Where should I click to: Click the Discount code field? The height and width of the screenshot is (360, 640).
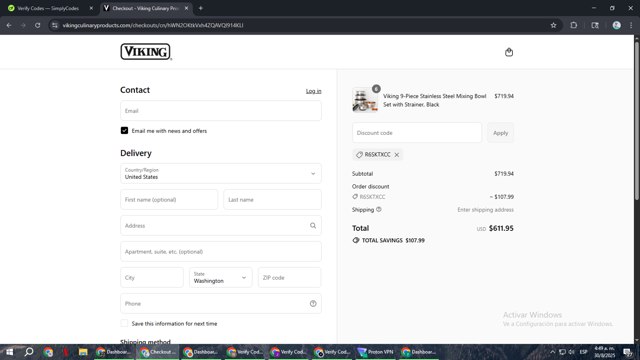click(x=417, y=133)
